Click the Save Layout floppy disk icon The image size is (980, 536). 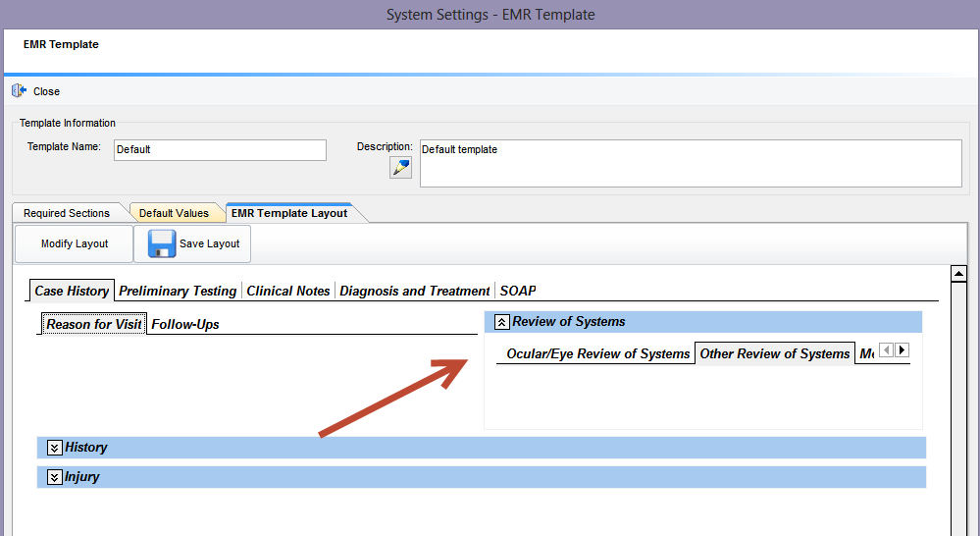tap(162, 243)
